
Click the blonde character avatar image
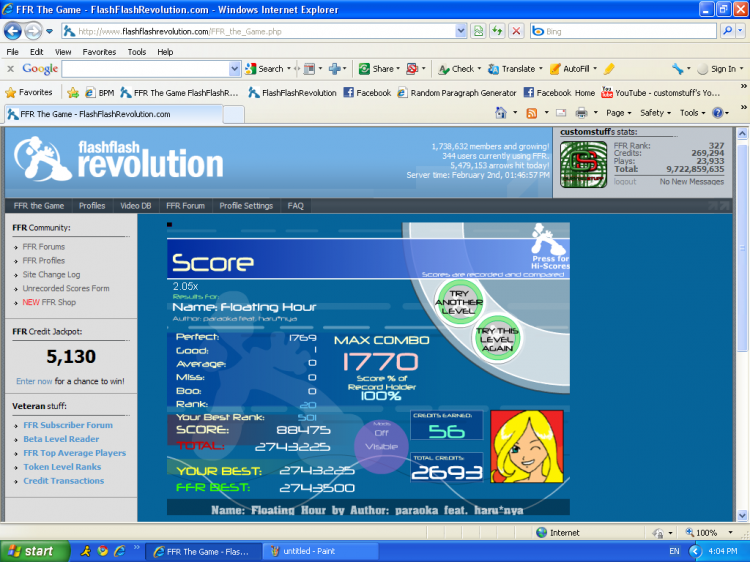pyautogui.click(x=525, y=448)
